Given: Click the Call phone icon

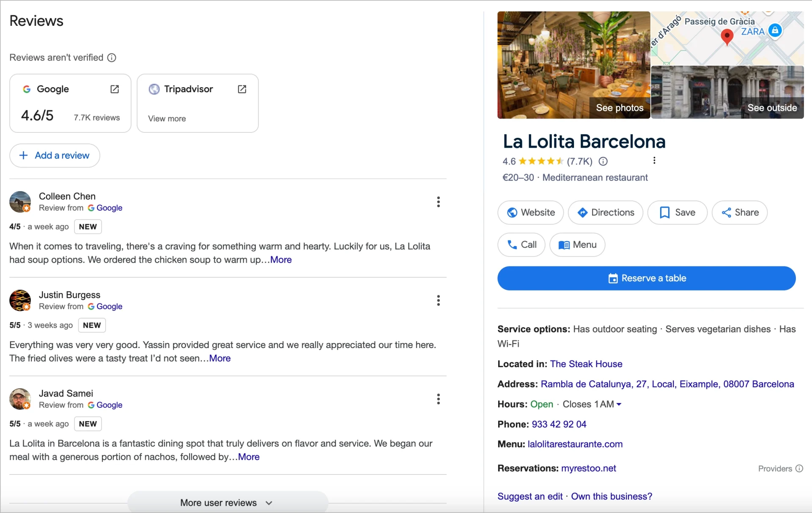Looking at the screenshot, I should tap(513, 244).
